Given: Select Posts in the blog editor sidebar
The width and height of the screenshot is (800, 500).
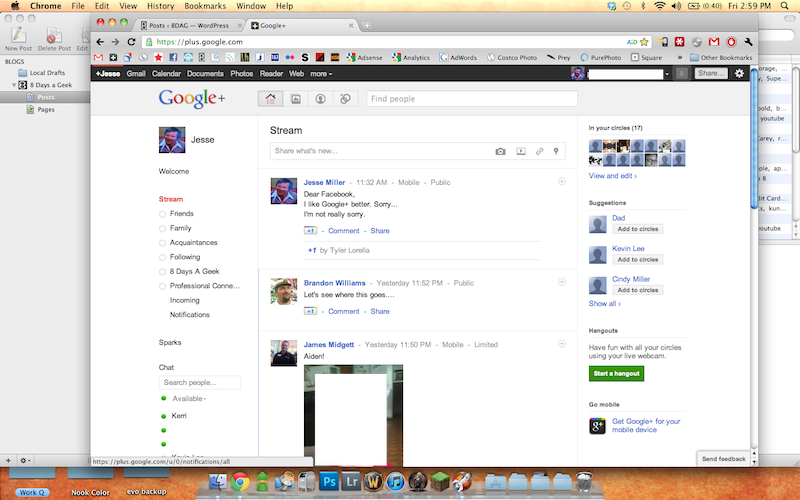Looking at the screenshot, I should (x=45, y=97).
